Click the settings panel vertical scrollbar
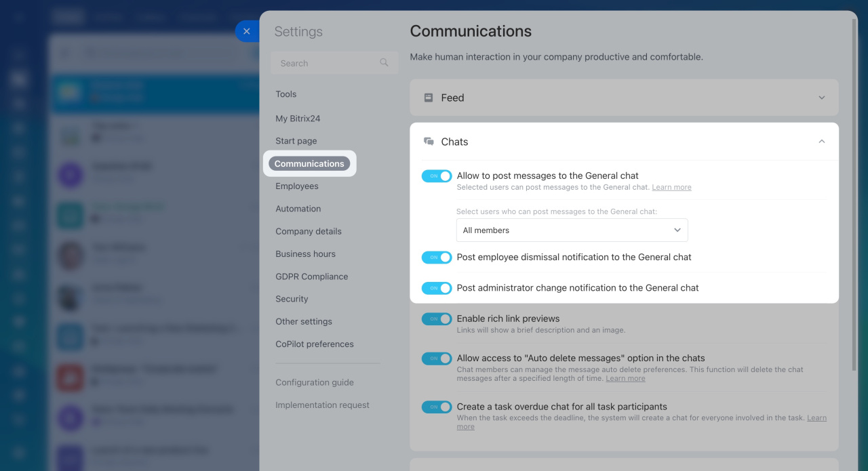Screen dimensions: 868x471 [853, 203]
